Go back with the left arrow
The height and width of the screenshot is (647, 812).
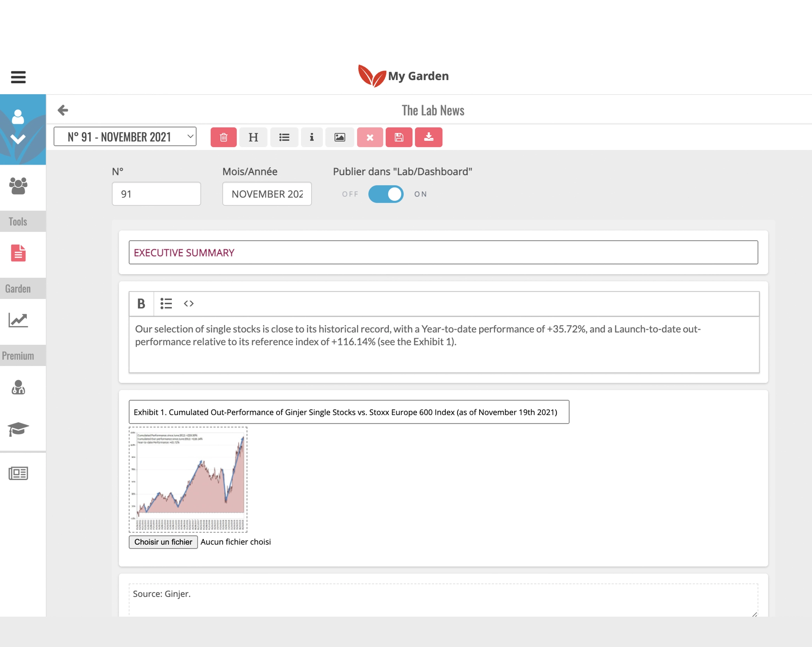pos(63,110)
